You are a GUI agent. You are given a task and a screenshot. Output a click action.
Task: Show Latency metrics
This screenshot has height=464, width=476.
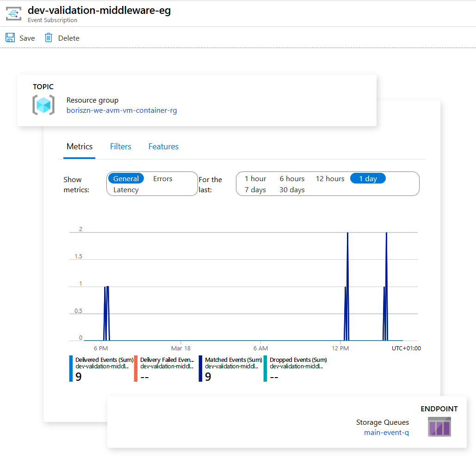pos(125,189)
